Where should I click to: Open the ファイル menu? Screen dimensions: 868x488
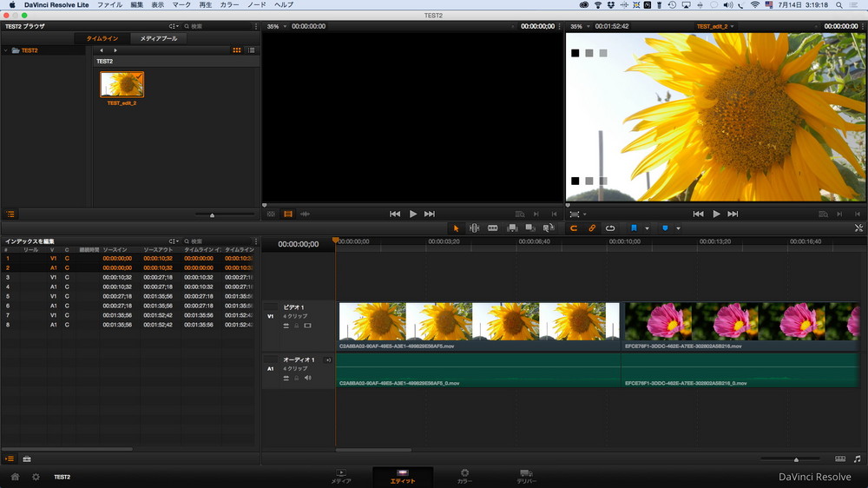[x=109, y=5]
